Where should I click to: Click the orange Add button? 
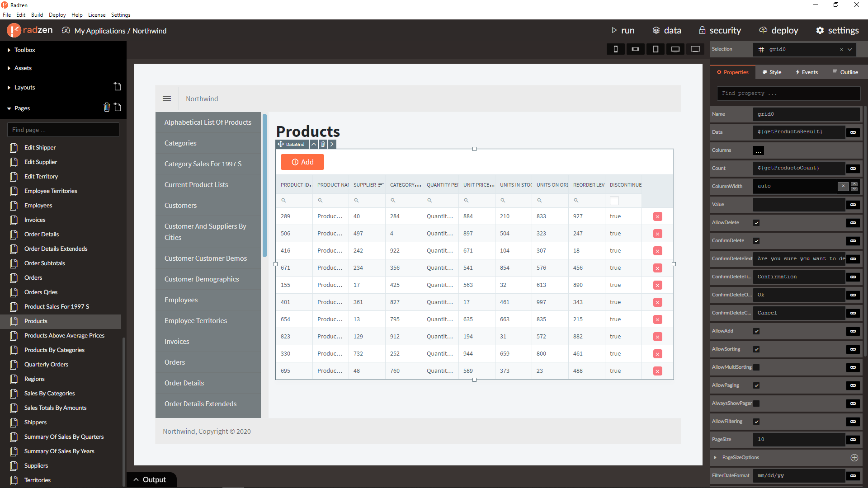[302, 162]
